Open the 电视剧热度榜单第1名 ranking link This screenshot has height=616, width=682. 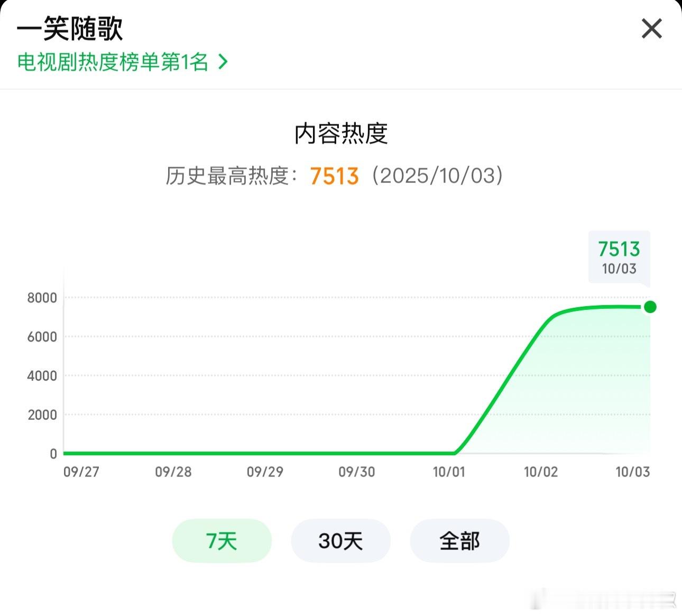click(122, 62)
